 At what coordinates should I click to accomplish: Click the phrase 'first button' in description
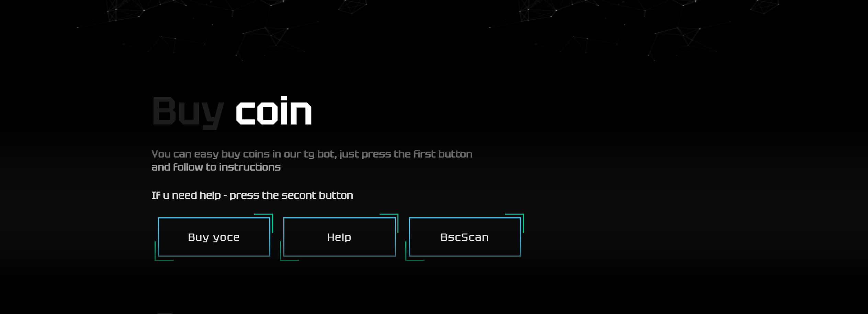click(443, 154)
